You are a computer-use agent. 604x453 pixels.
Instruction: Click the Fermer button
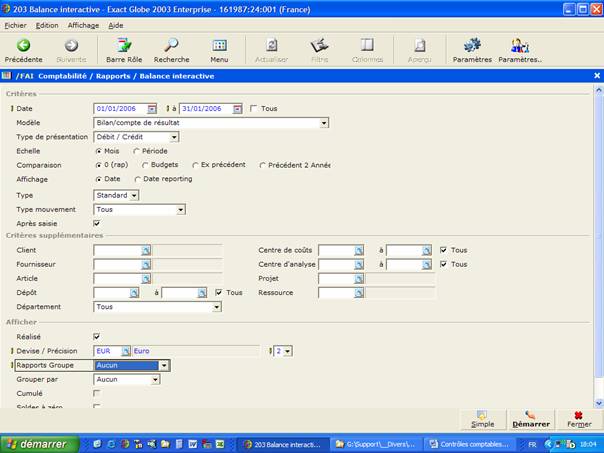point(578,418)
